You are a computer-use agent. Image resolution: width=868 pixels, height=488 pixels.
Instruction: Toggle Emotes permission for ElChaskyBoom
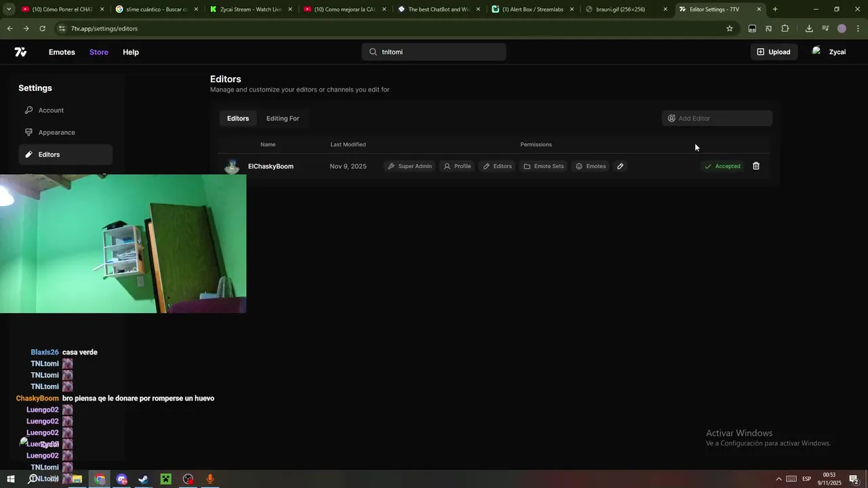click(x=591, y=166)
